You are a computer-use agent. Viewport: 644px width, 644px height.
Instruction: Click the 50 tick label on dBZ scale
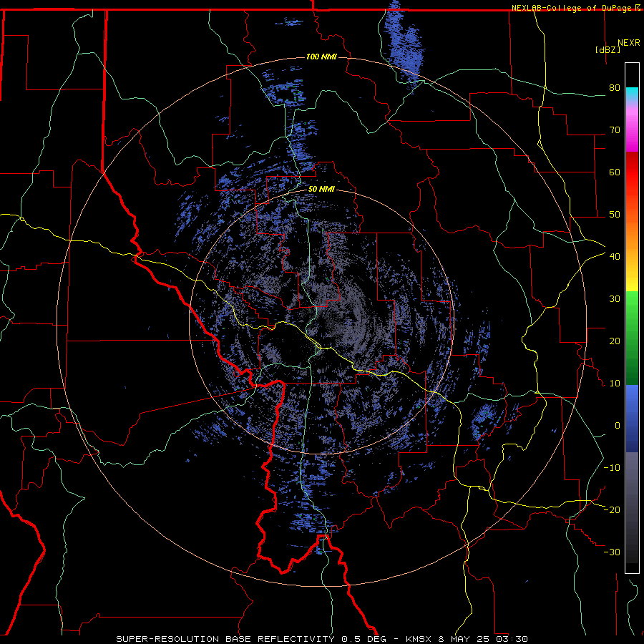click(x=615, y=215)
